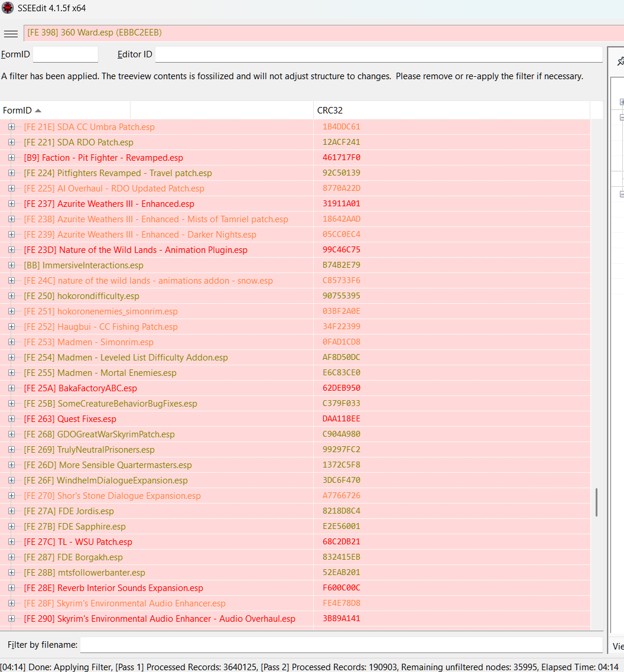Viewport: 624px width, 672px height.
Task: Expand WindhelmDialogueExpansion.esp node
Action: point(12,481)
